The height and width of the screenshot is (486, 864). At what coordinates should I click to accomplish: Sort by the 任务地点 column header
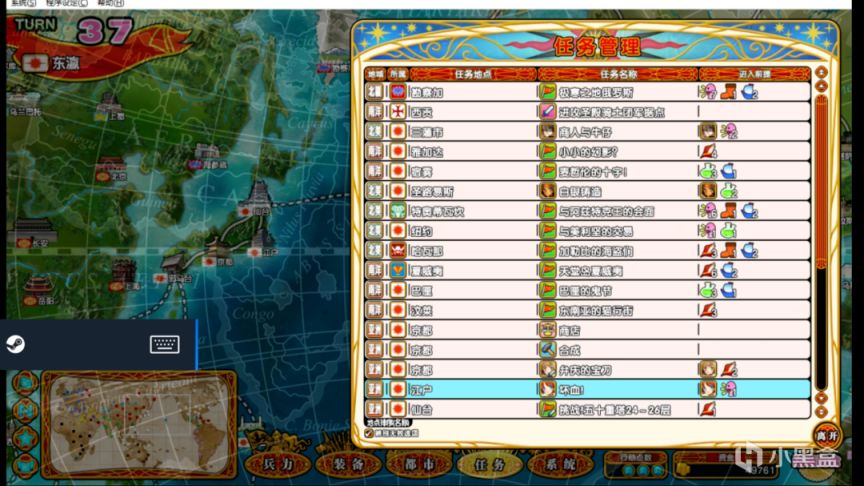click(473, 74)
